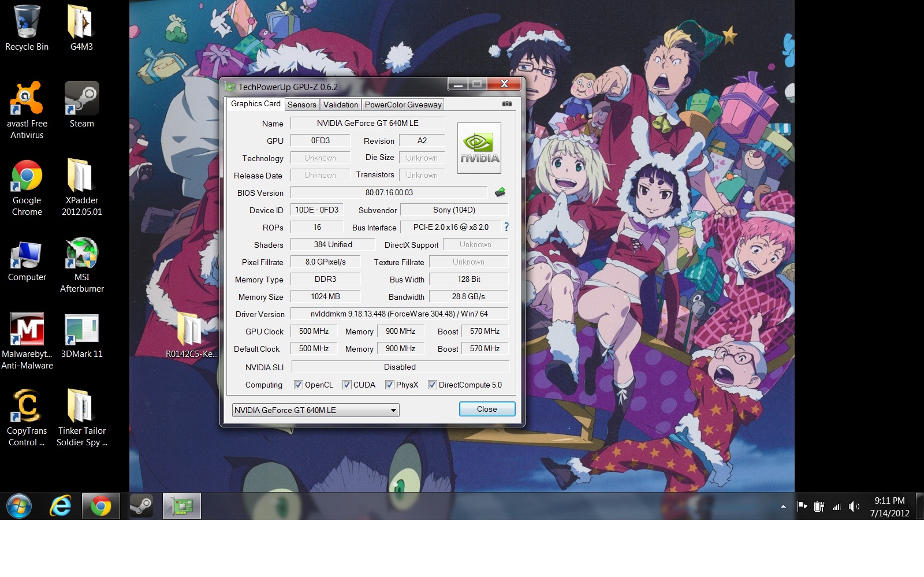This screenshot has width=924, height=577.
Task: Click the GPU-Z taskbar button
Action: coord(182,507)
